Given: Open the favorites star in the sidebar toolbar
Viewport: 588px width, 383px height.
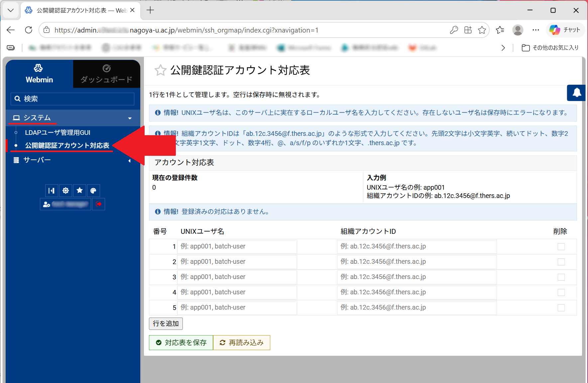Looking at the screenshot, I should (x=80, y=191).
